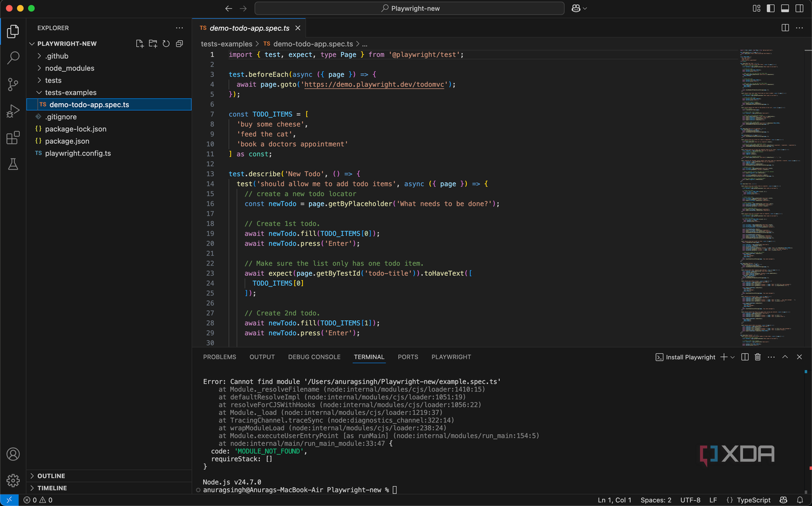This screenshot has height=506, width=812.
Task: Open Copilot status icon in status bar
Action: (x=783, y=500)
